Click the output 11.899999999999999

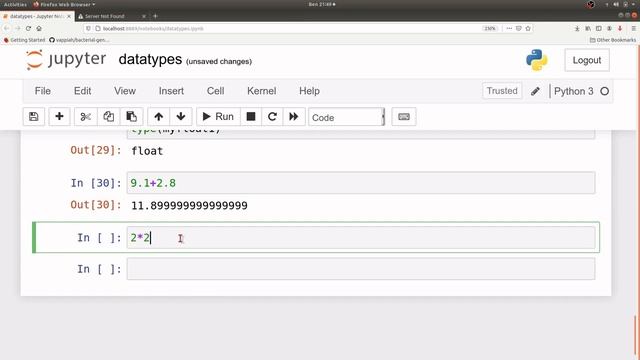[x=189, y=205]
